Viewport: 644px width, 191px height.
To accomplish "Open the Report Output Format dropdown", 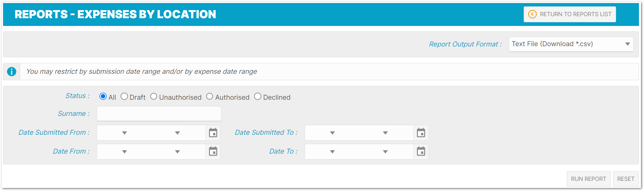I will [571, 44].
